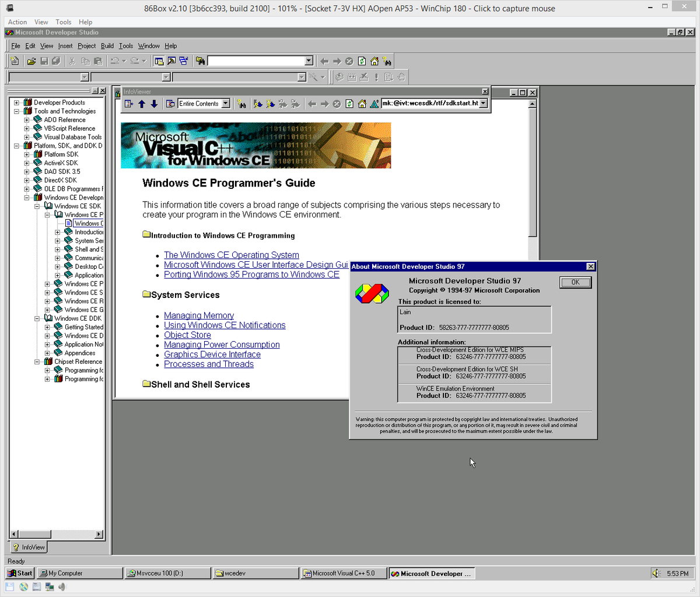
Task: Open the Redo history dropdown arrow
Action: coord(144,61)
